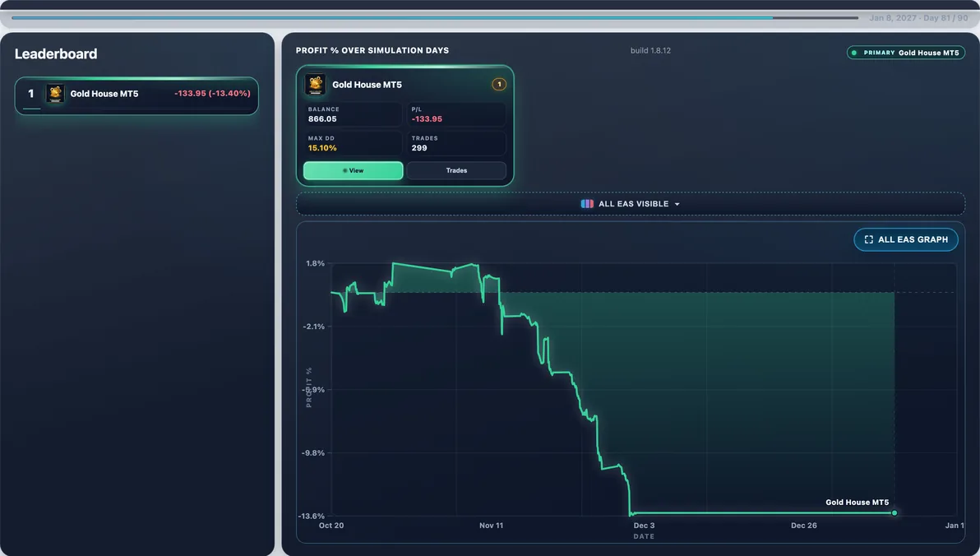Click the PROFIT % OVER SIMULATION DAYS title
Screen dimensions: 980x556
click(372, 51)
